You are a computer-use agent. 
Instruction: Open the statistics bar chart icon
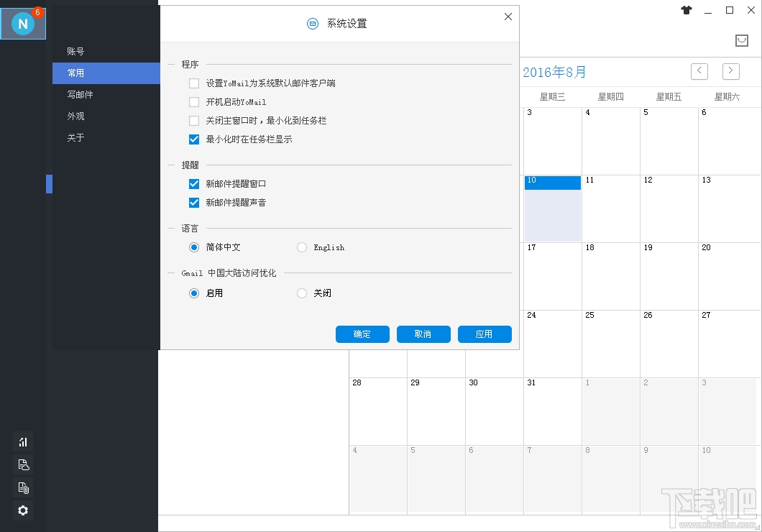click(x=23, y=441)
